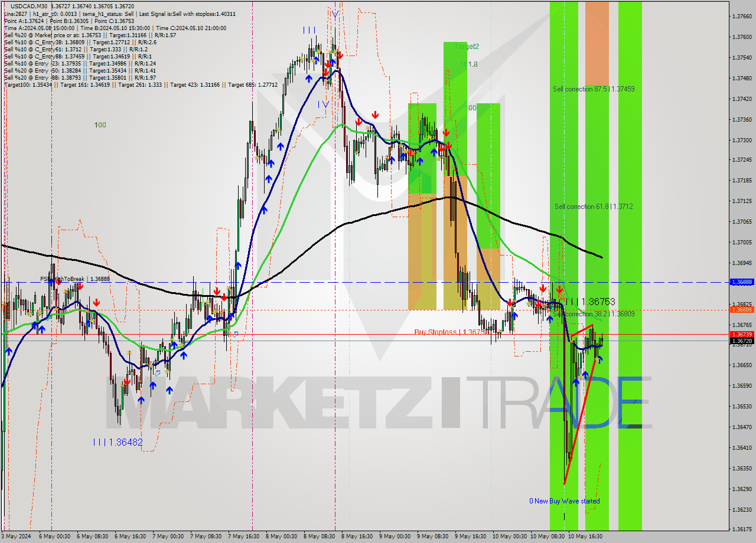The height and width of the screenshot is (543, 756).
Task: Click the '6 May 08:30' time label
Action: [x=92, y=537]
